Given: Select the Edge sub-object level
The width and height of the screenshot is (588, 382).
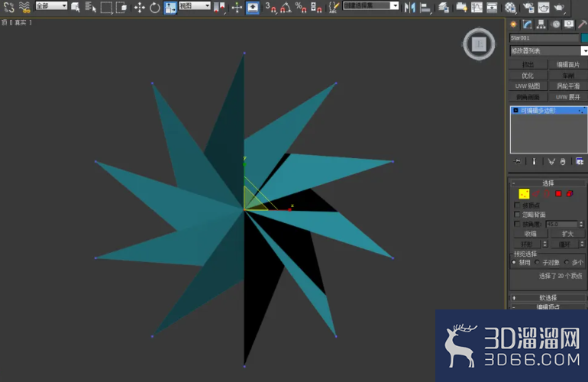Looking at the screenshot, I should (535, 193).
